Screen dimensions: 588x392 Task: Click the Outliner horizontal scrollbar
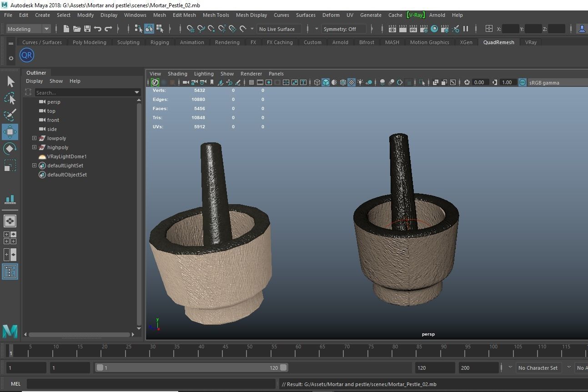(79, 334)
